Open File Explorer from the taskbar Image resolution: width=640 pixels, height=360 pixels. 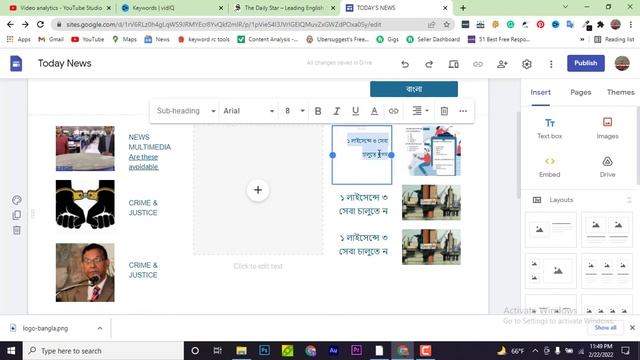(241, 351)
